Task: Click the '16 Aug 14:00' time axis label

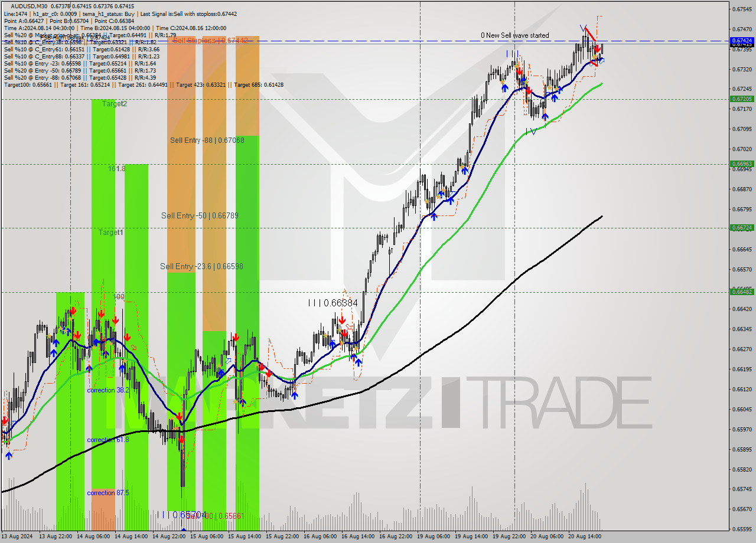Action: [359, 537]
